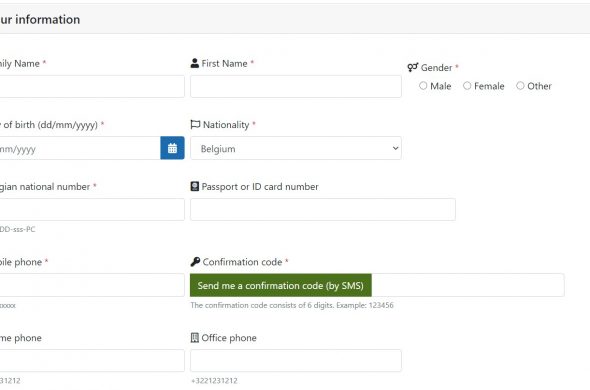590x390 pixels.
Task: Click into the date of birth field
Action: (80, 148)
